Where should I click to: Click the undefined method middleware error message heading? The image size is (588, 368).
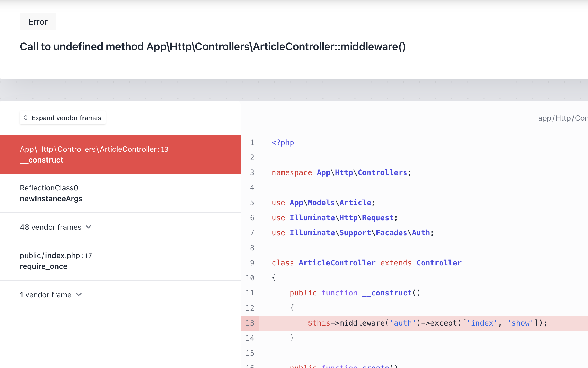[213, 47]
